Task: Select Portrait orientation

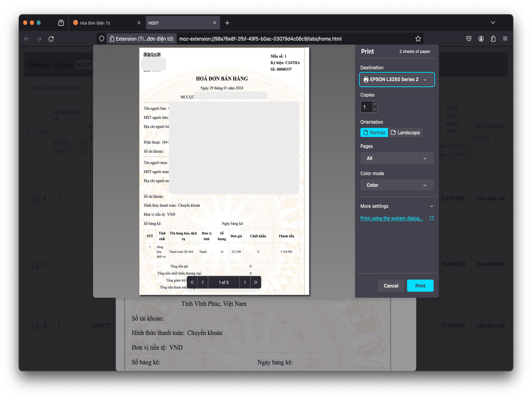Action: point(374,133)
